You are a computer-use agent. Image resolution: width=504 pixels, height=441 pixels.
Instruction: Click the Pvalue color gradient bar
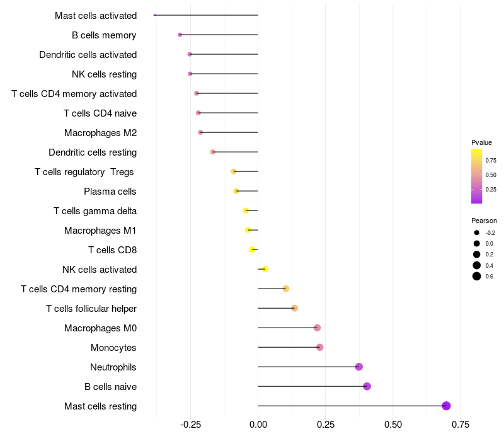pos(477,176)
